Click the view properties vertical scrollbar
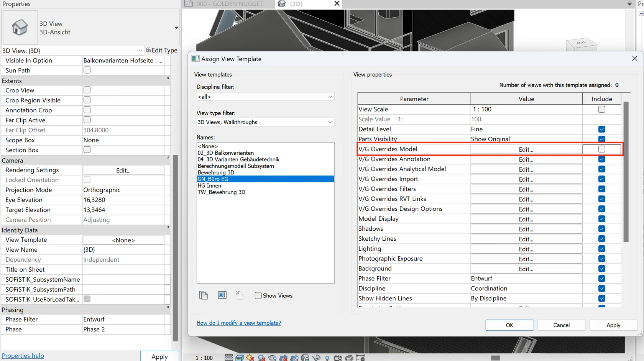Viewport: 644px width, 361px height. (x=626, y=172)
